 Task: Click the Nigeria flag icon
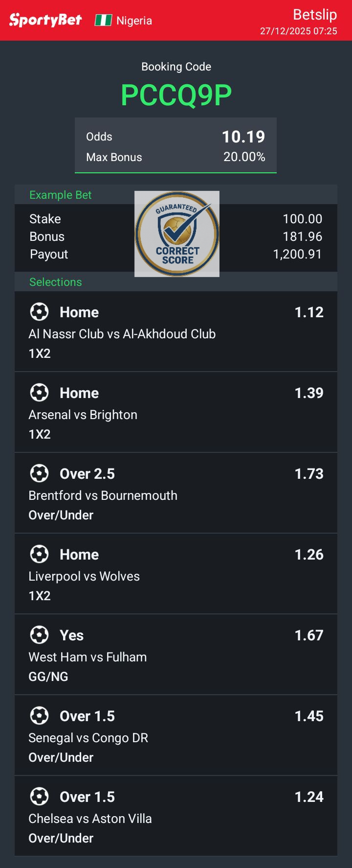point(103,20)
